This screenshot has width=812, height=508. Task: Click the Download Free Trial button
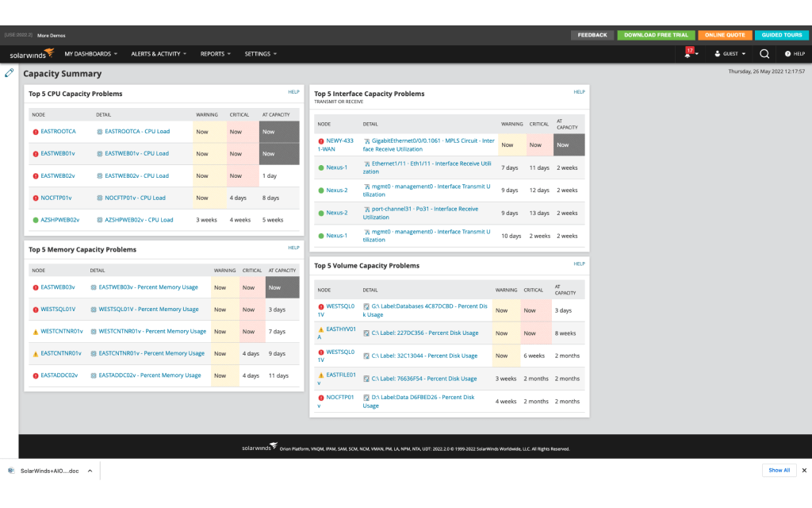tap(656, 35)
